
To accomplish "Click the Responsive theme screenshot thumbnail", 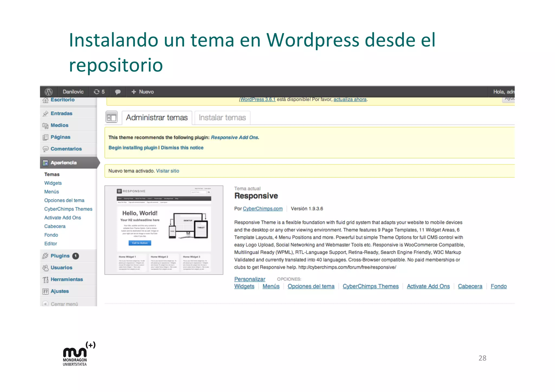I will (x=164, y=230).
